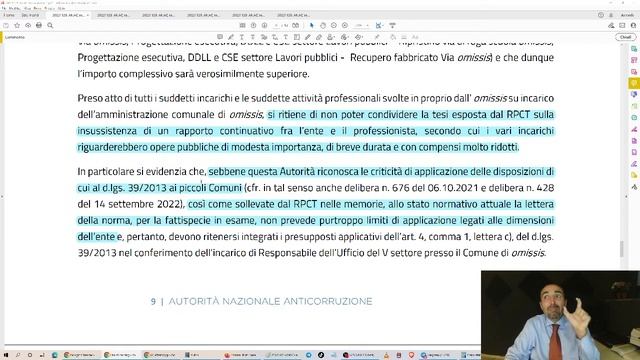The height and width of the screenshot is (360, 640).
Task: Click the cloud upload icon
Action: point(28,25)
